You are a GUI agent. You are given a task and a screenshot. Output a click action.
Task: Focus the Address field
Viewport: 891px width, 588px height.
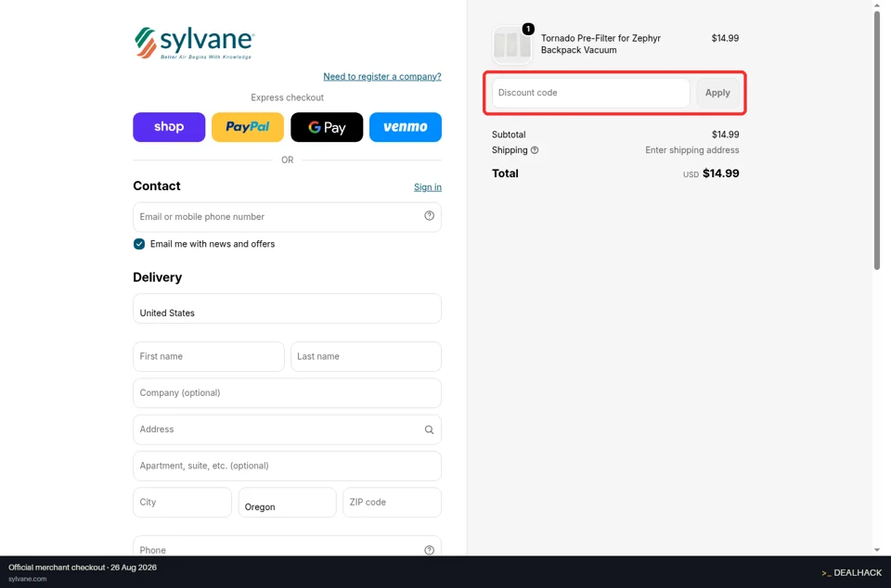[x=287, y=429]
